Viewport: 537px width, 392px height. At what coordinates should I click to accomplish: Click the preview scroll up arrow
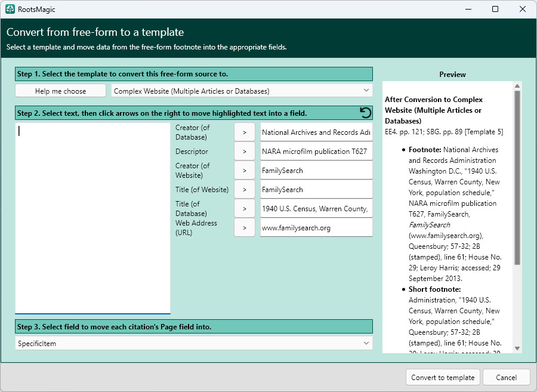click(x=517, y=85)
